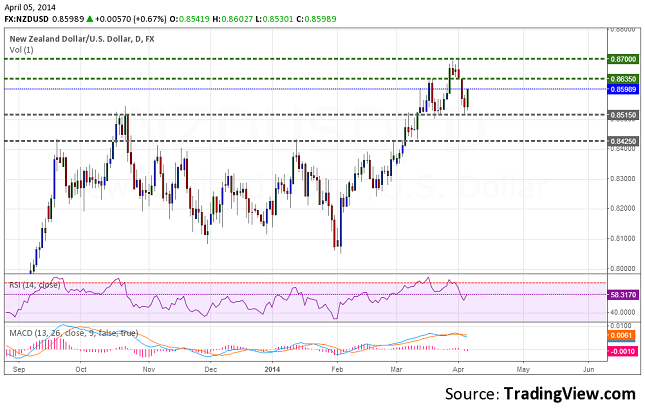
Task: Click the 'Apr' label on the time axis
Action: (x=458, y=369)
